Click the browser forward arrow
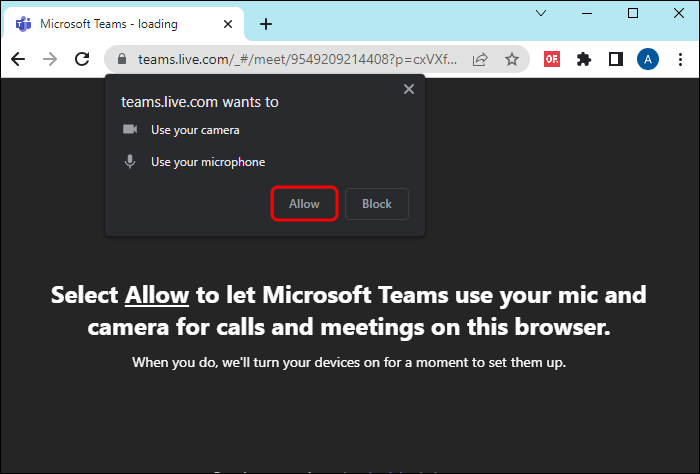The height and width of the screenshot is (474, 700). click(x=50, y=59)
